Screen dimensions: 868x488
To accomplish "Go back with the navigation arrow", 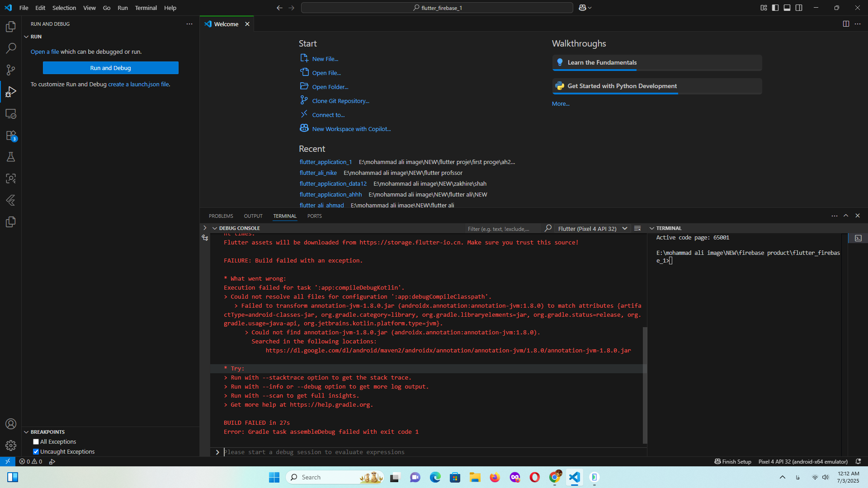I will 279,8.
